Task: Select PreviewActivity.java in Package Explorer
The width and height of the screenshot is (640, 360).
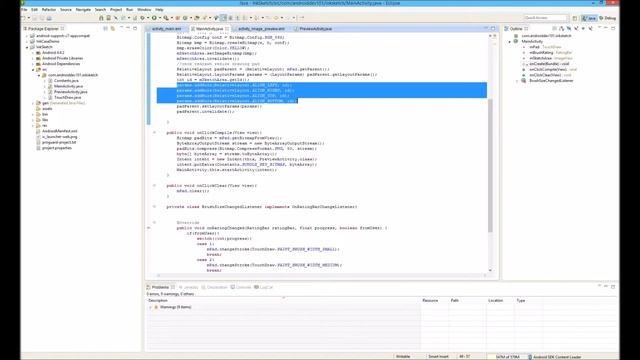Action: pyautogui.click(x=71, y=92)
